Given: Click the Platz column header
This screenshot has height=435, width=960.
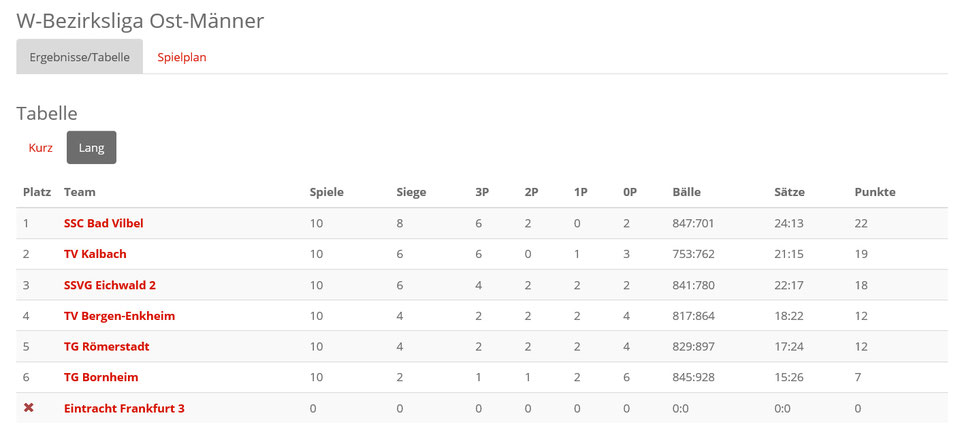Looking at the screenshot, I should 37,192.
